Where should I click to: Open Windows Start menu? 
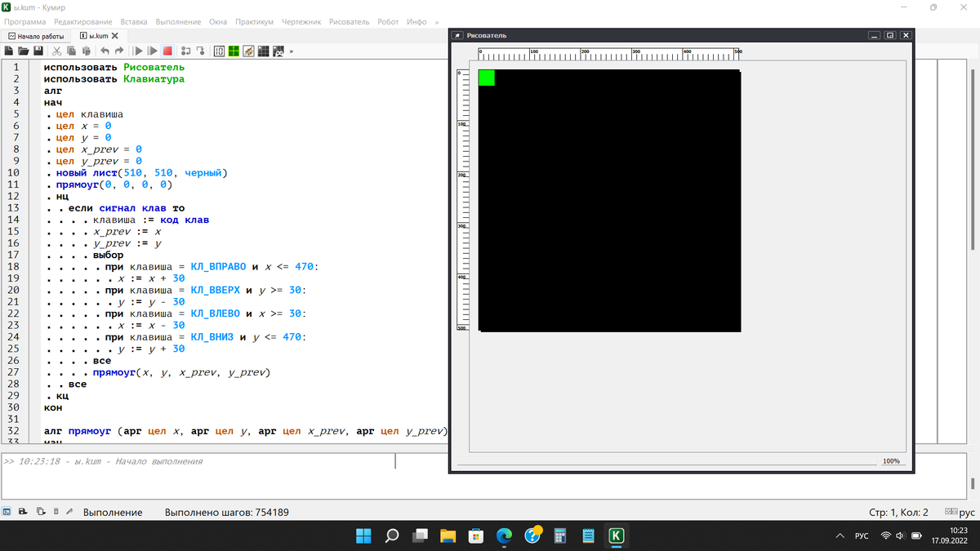[x=363, y=535]
